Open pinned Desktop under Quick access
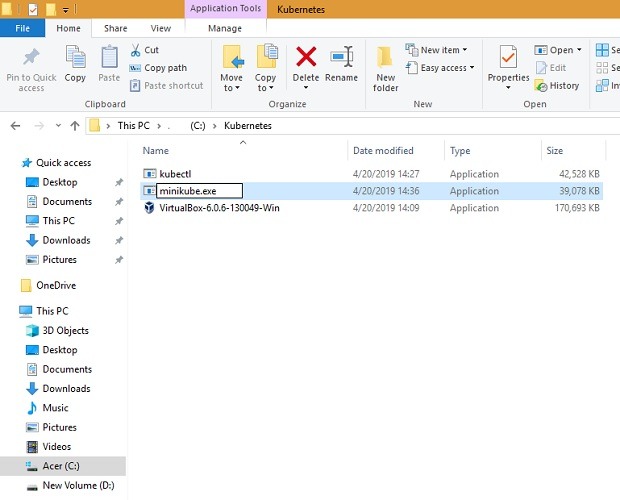 60,182
